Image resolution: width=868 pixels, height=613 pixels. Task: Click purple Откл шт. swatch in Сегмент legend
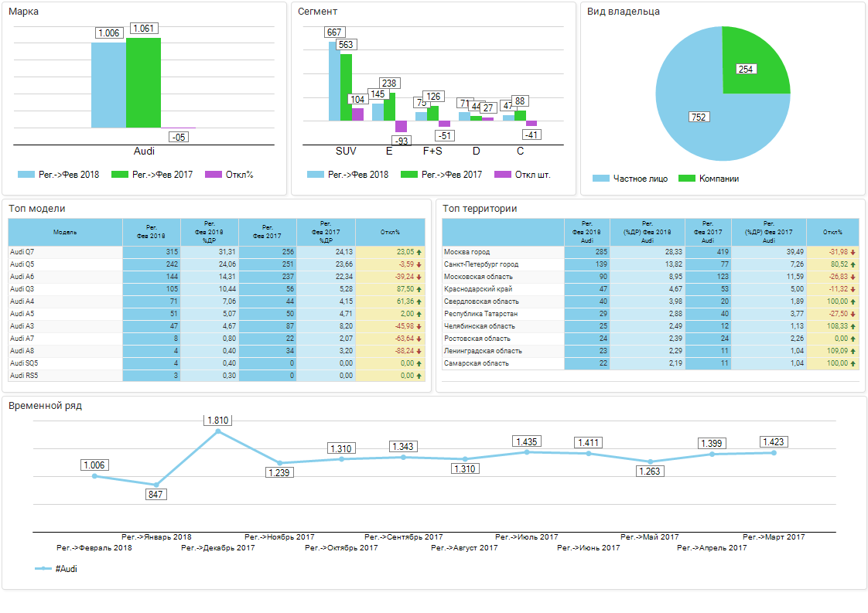(503, 175)
